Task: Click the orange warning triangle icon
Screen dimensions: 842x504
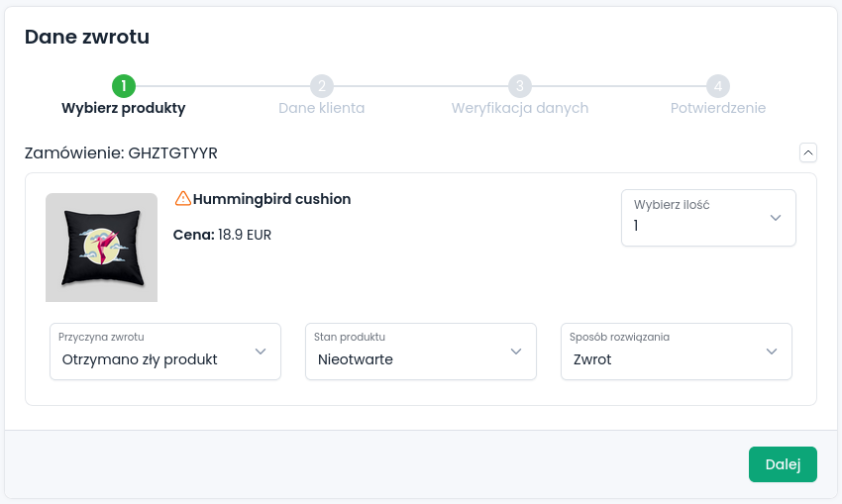Action: coord(182,199)
